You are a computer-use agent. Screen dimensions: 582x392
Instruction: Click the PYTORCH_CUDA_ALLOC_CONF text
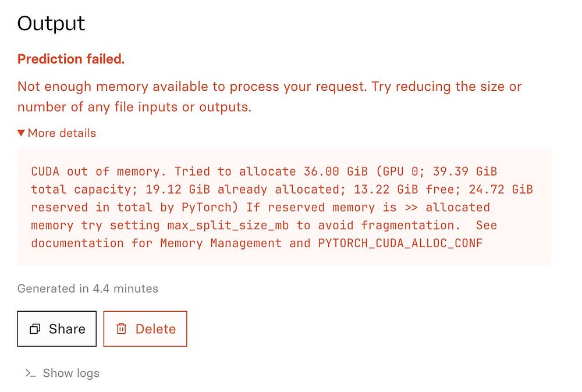pyautogui.click(x=400, y=243)
